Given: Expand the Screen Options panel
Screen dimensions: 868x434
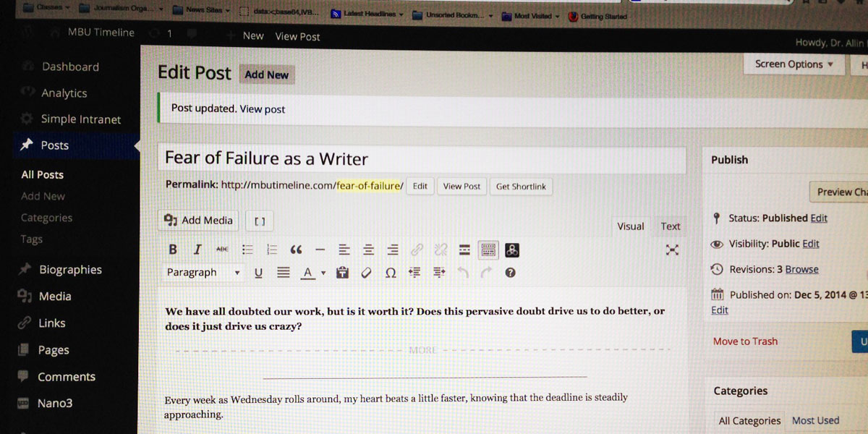Looking at the screenshot, I should (x=793, y=64).
